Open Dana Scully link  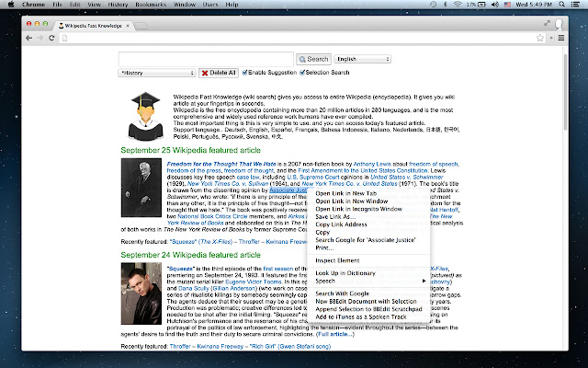point(194,288)
